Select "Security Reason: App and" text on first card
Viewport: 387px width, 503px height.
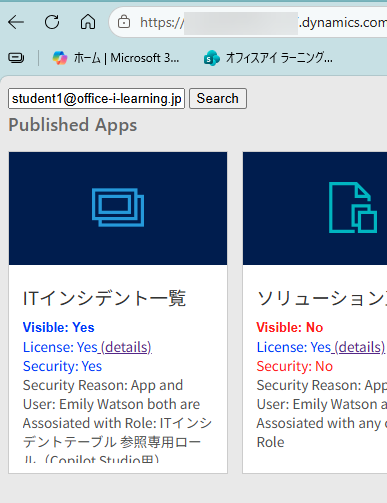(x=103, y=385)
